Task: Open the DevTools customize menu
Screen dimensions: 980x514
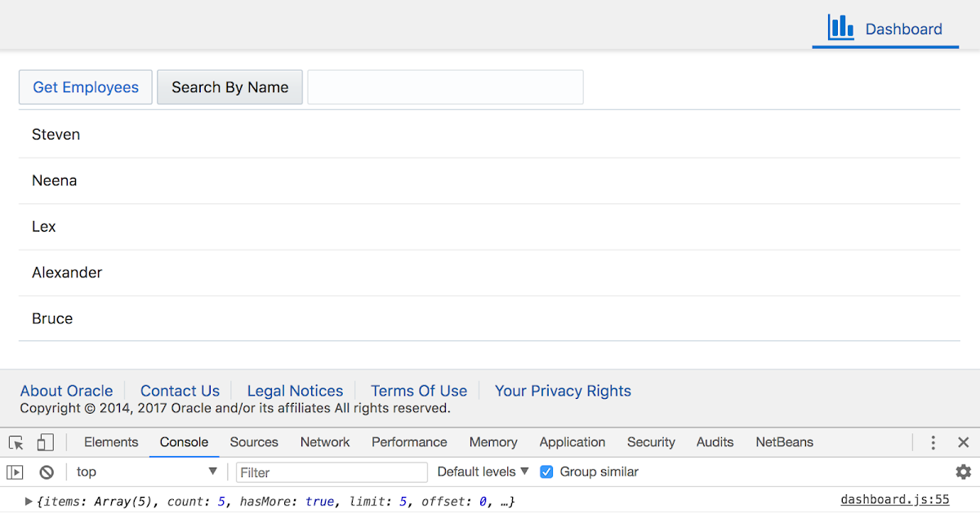Action: [933, 441]
